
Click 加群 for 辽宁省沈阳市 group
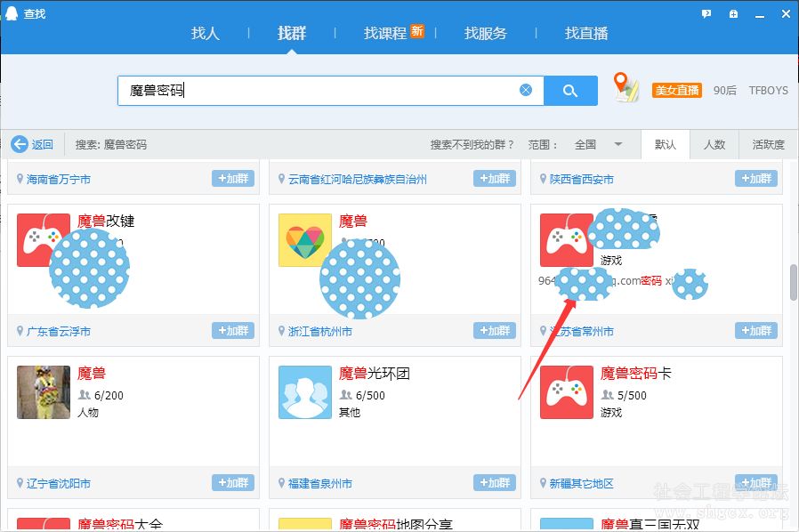click(x=233, y=483)
